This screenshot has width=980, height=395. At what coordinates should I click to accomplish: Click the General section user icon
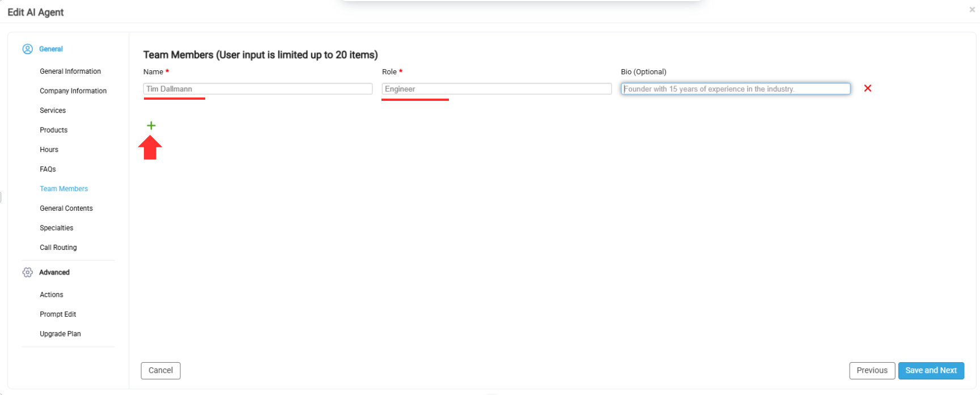click(x=27, y=49)
